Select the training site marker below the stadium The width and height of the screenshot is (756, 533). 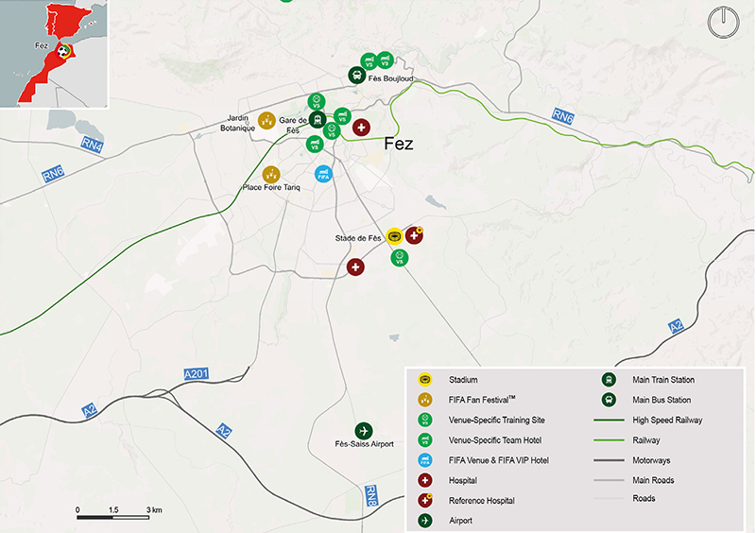click(399, 258)
